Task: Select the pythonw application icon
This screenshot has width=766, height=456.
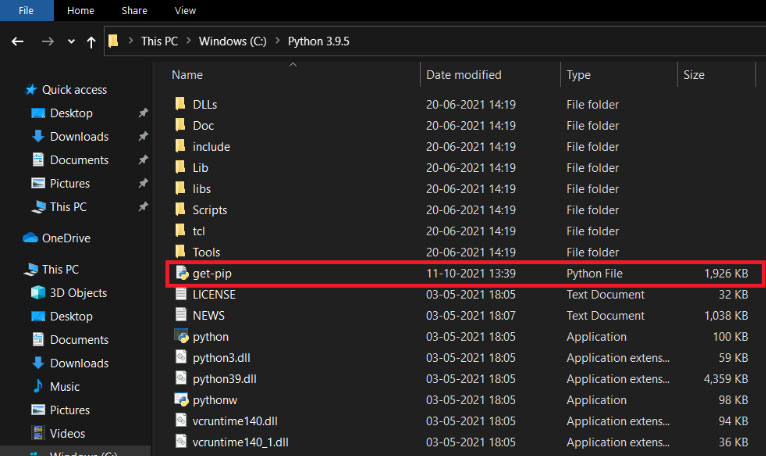Action: (x=182, y=399)
